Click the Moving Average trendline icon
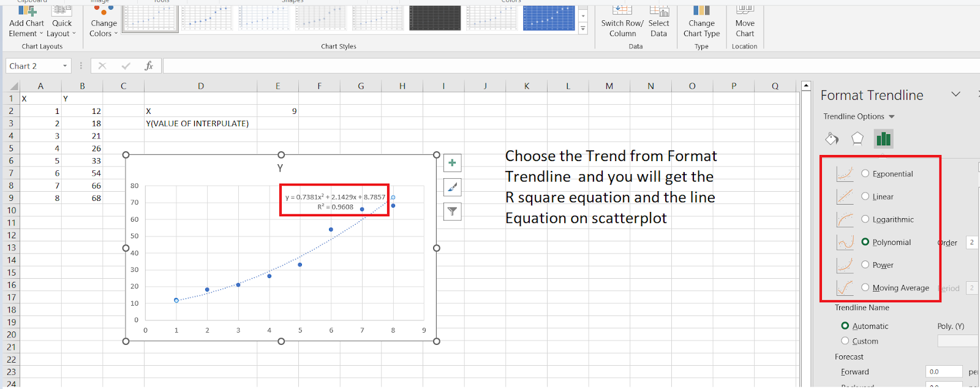The width and height of the screenshot is (980, 389). pos(845,287)
